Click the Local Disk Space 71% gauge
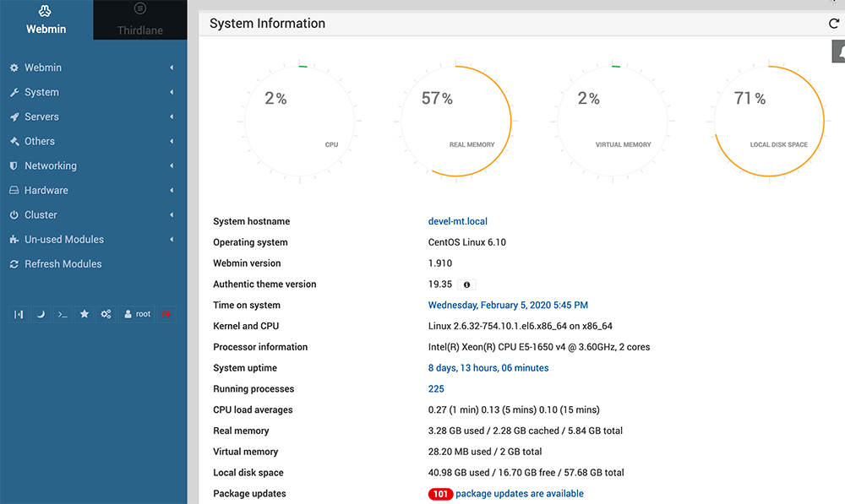 769,122
